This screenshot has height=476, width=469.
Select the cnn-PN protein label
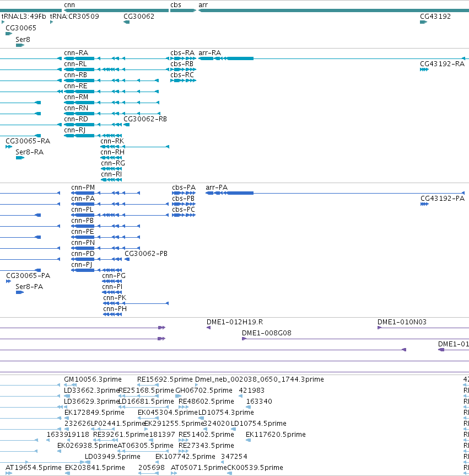pos(83,243)
